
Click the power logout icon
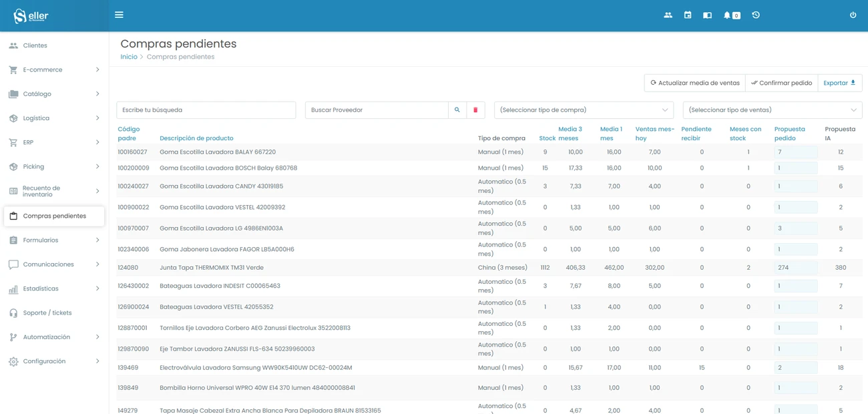pos(853,15)
